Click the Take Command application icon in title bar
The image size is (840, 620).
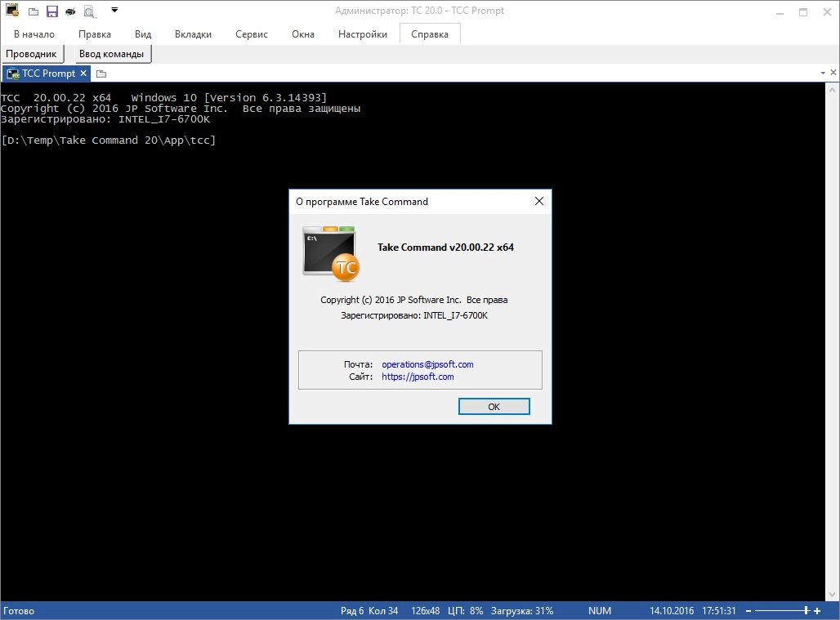coord(11,10)
